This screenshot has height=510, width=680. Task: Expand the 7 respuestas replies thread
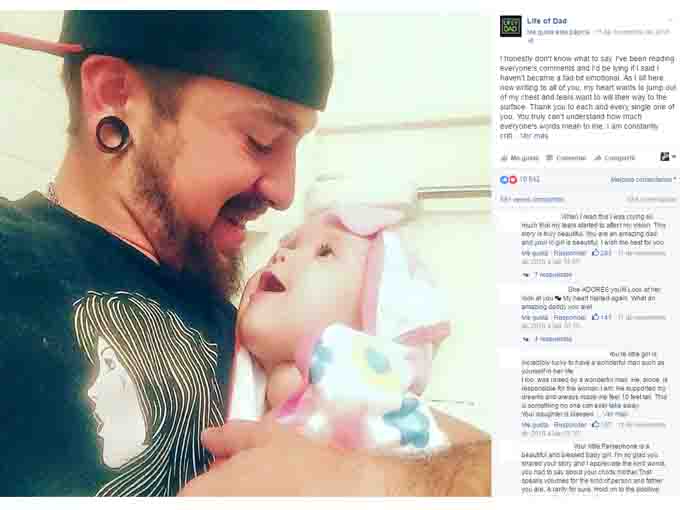point(548,275)
